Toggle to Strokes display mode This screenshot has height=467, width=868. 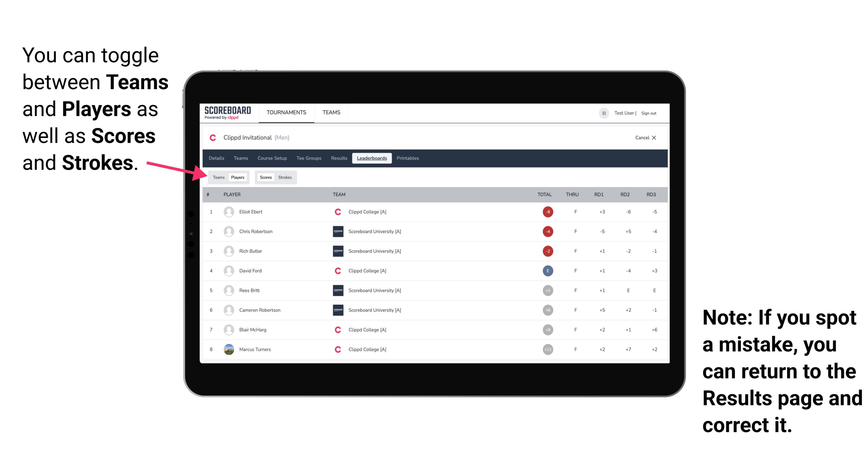[286, 177]
